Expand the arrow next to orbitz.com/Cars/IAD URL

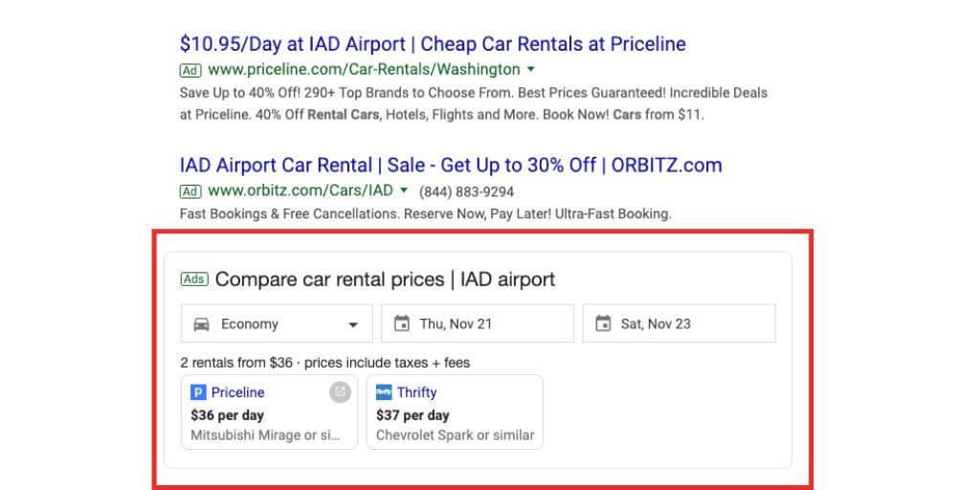point(404,190)
